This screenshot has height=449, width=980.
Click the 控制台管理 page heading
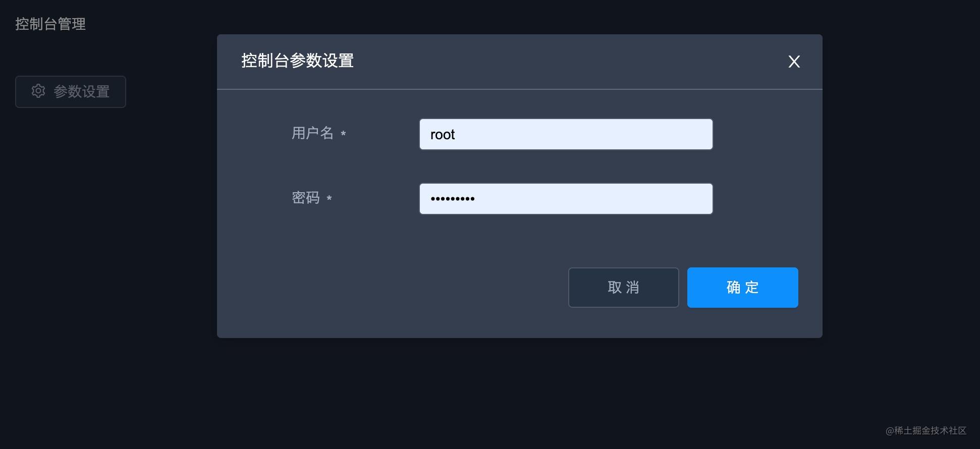pyautogui.click(x=50, y=24)
